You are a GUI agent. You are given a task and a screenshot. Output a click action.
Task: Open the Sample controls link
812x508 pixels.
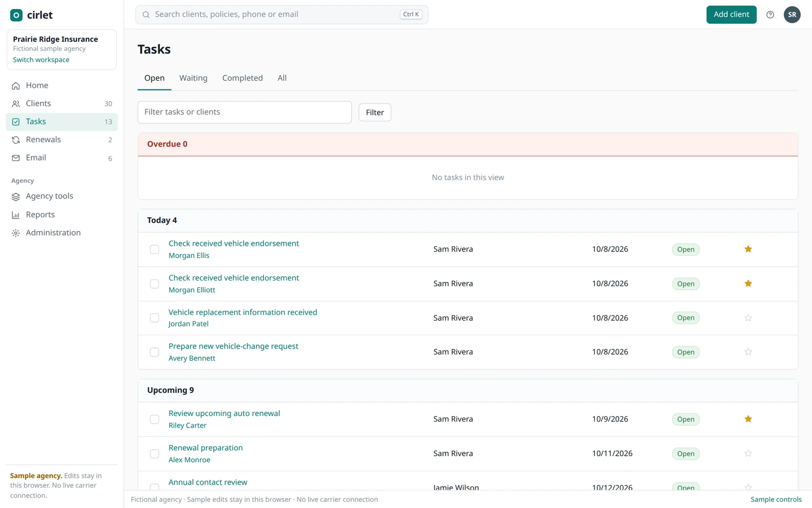(x=776, y=499)
